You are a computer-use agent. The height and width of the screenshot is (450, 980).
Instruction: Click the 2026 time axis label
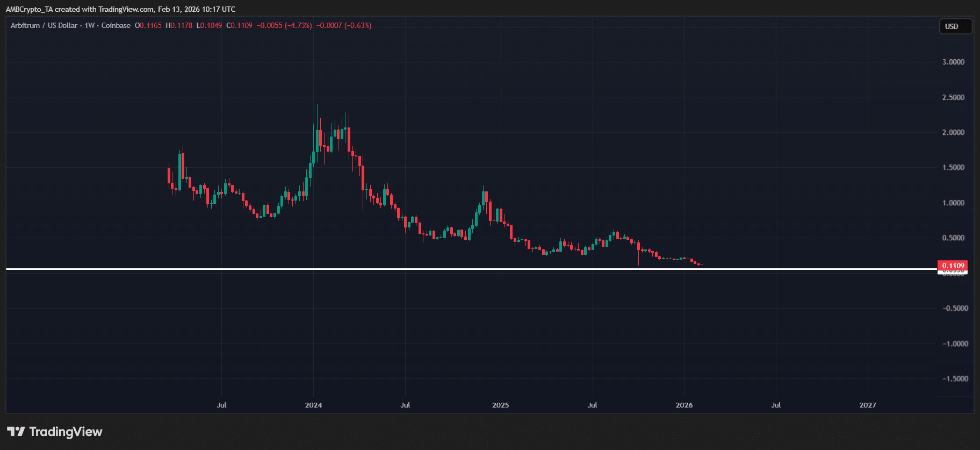coord(684,405)
